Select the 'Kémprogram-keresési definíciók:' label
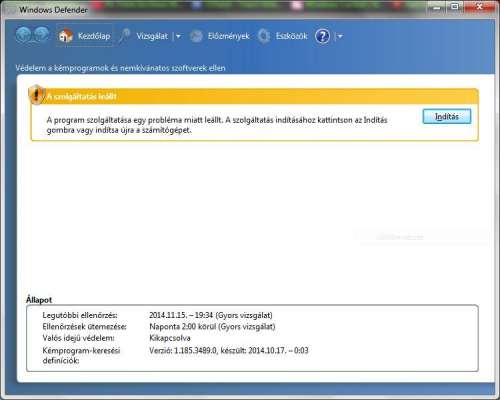This screenshot has width=500, height=400. (x=81, y=355)
